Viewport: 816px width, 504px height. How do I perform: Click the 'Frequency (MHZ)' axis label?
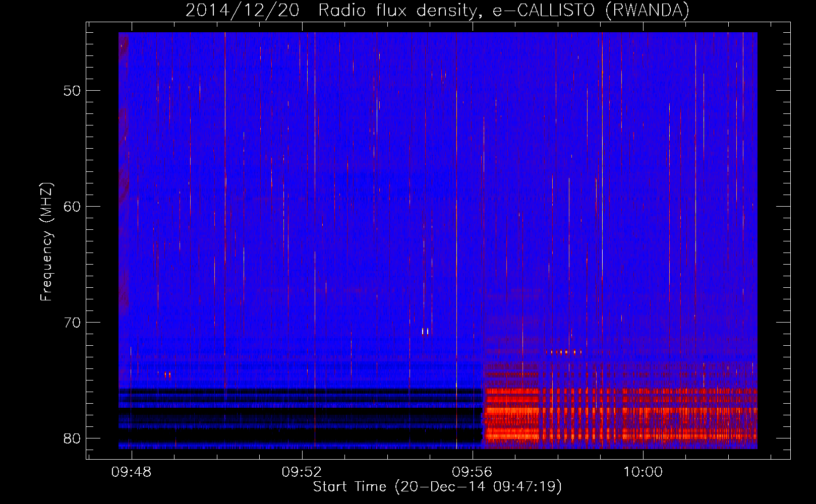46,242
